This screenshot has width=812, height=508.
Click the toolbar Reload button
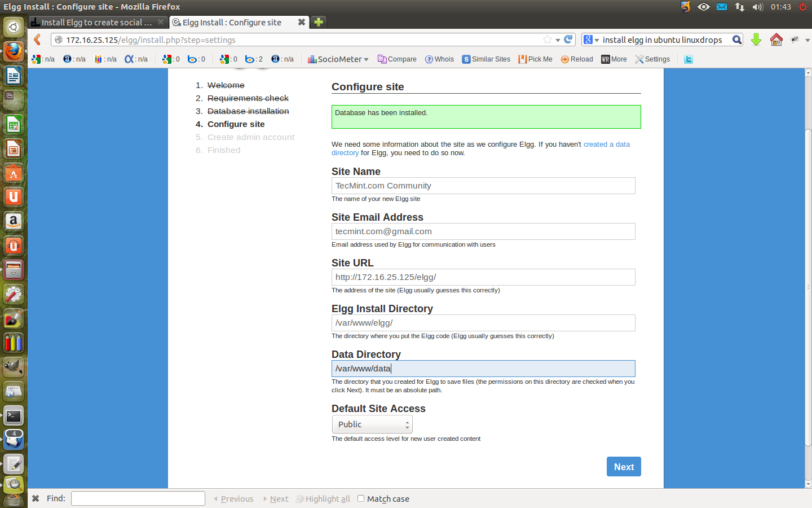click(x=577, y=59)
